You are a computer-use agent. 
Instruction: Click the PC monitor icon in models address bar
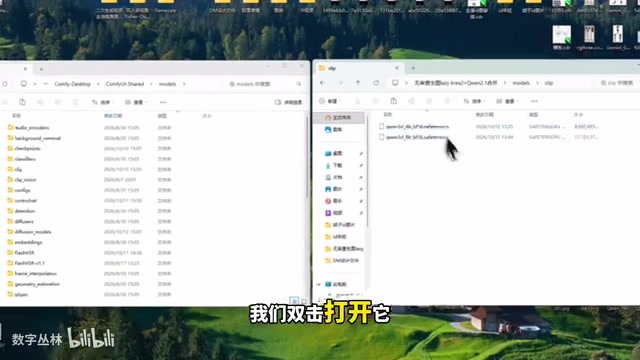pyautogui.click(x=24, y=84)
